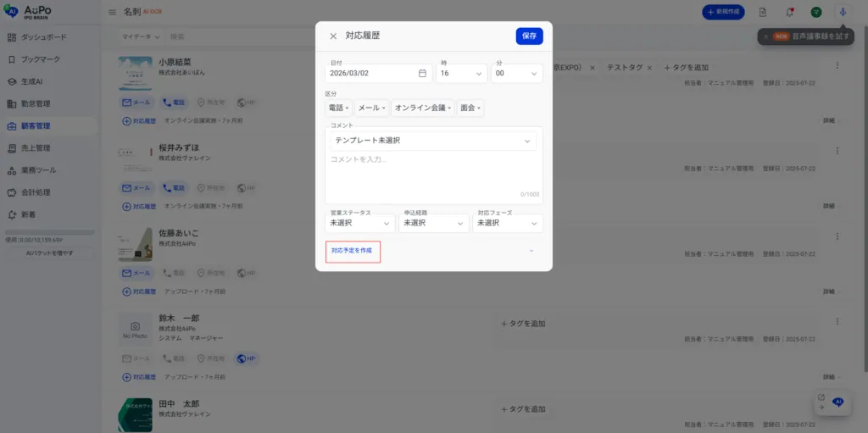Click the メール button for 佐藤あいこ
The image size is (868, 433).
[x=137, y=273]
